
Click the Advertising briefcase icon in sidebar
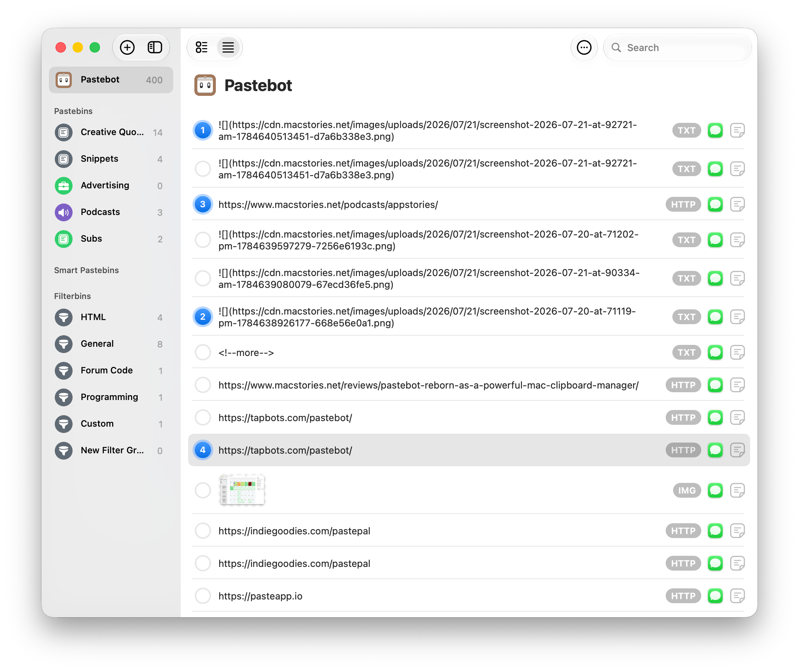click(64, 185)
